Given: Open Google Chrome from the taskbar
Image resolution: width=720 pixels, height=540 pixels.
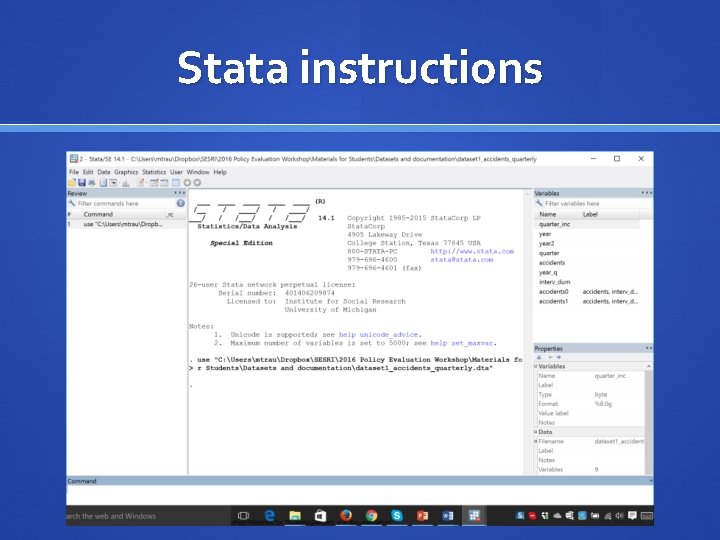Looking at the screenshot, I should coord(371,516).
